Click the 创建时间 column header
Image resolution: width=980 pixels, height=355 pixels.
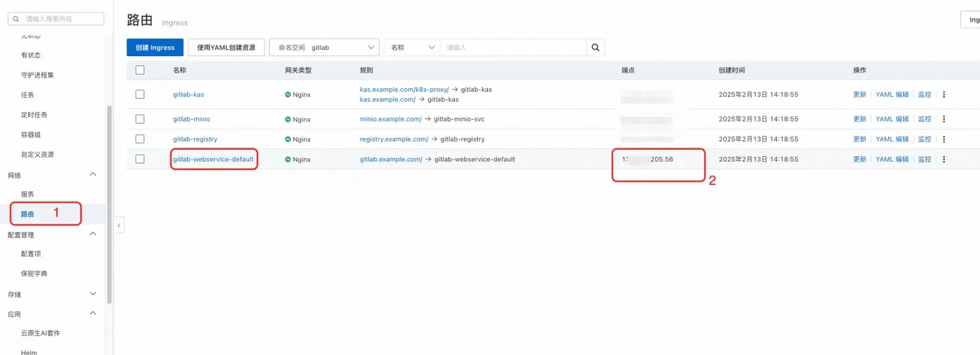(731, 71)
